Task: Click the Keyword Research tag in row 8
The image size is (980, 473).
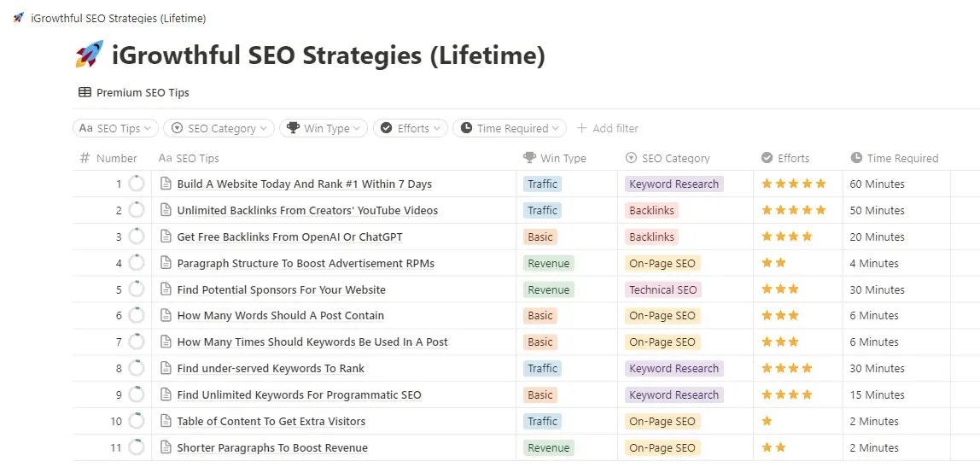Action: (x=674, y=368)
